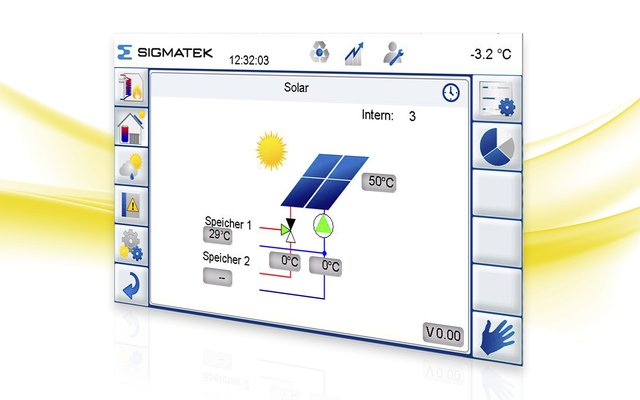640x400 pixels.
Task: Open the boiler heating icon in sidebar
Action: point(131,87)
